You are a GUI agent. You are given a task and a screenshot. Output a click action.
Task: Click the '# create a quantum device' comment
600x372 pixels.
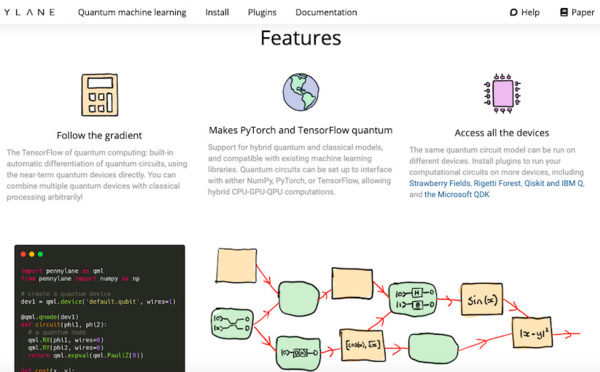(x=66, y=294)
